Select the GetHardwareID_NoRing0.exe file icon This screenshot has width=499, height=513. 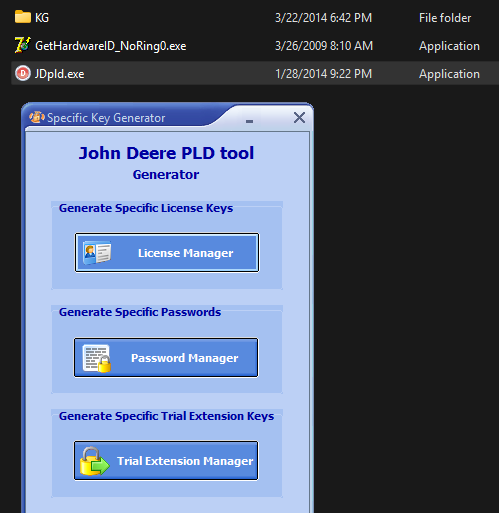coord(23,45)
